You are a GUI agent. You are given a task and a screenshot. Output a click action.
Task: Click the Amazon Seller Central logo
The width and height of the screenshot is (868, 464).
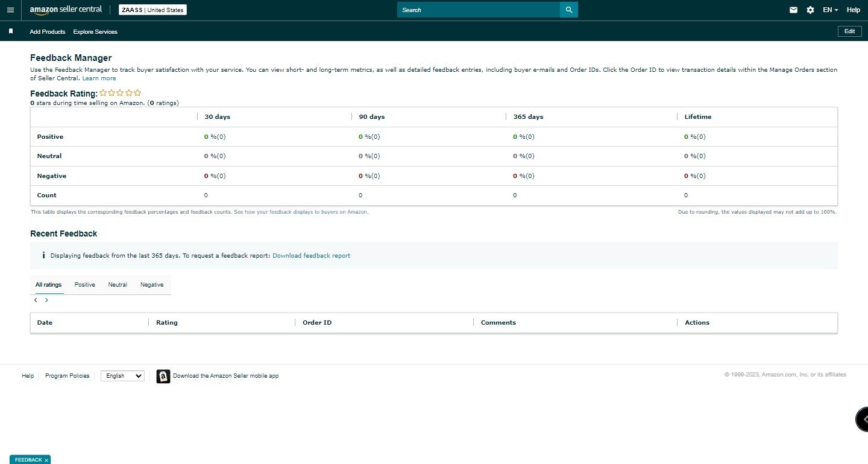pos(66,10)
